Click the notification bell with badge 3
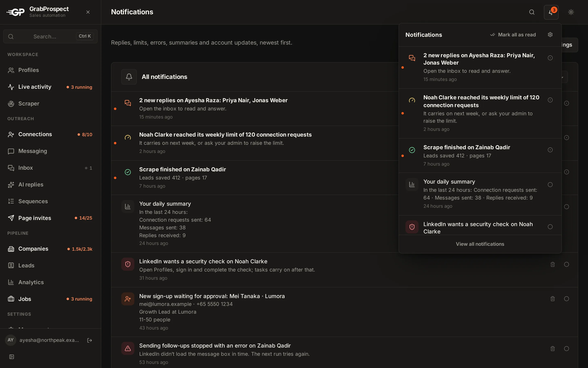Screen dimensions: 588x368 click(551, 12)
